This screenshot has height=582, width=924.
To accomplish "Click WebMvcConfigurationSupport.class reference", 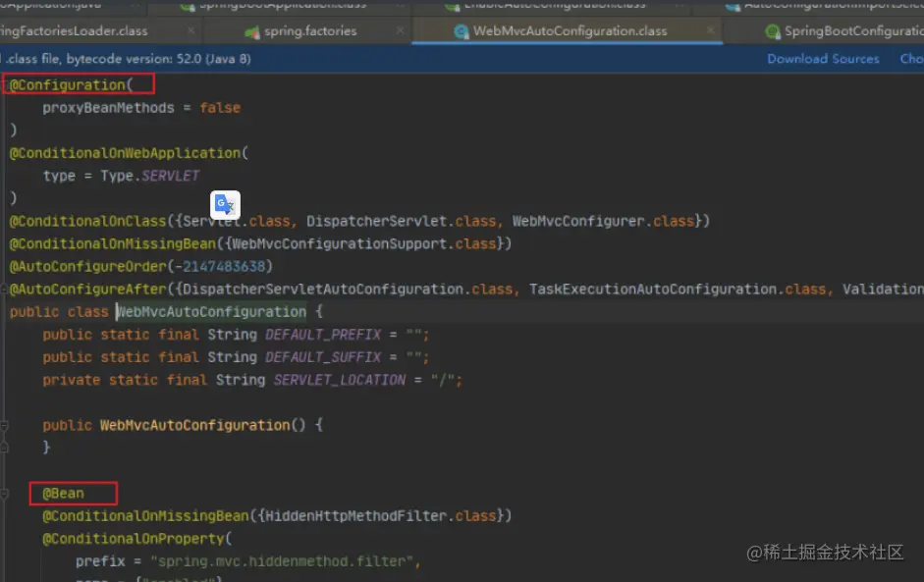I will 364,243.
